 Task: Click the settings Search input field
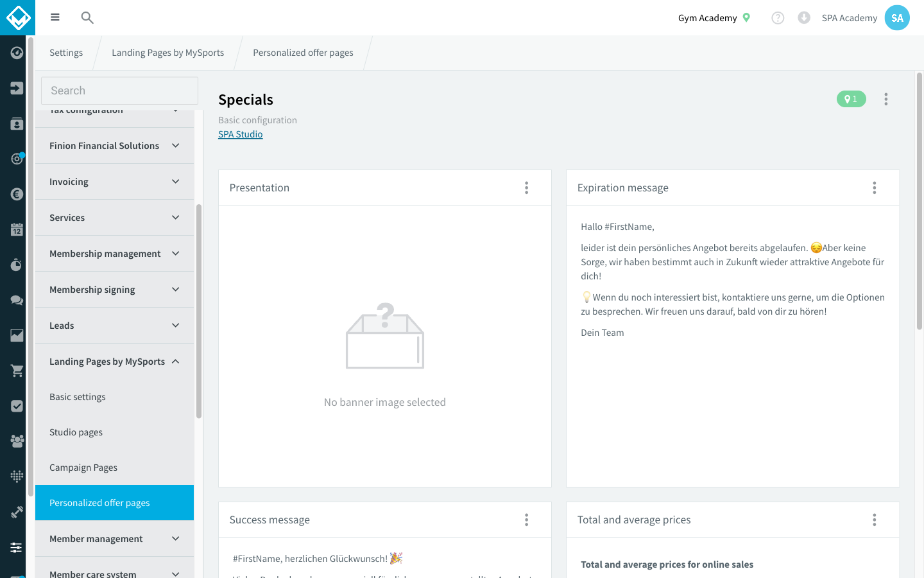pyautogui.click(x=119, y=91)
